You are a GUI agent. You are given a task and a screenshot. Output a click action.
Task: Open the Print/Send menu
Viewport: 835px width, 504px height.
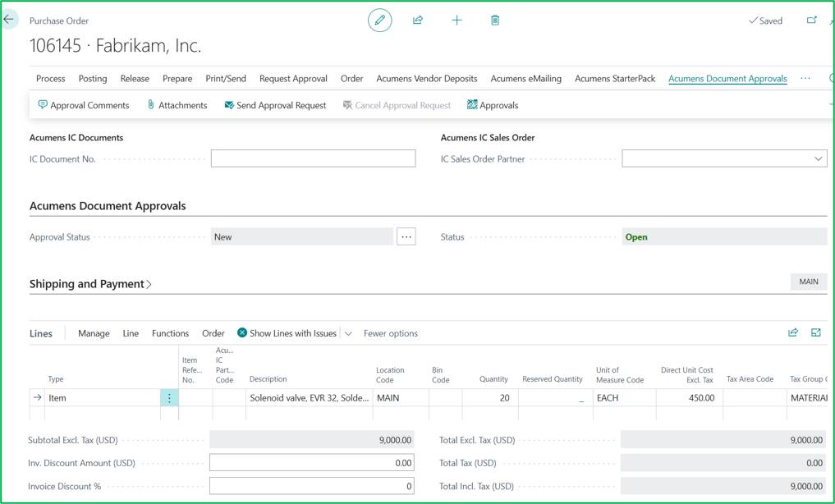coord(226,78)
